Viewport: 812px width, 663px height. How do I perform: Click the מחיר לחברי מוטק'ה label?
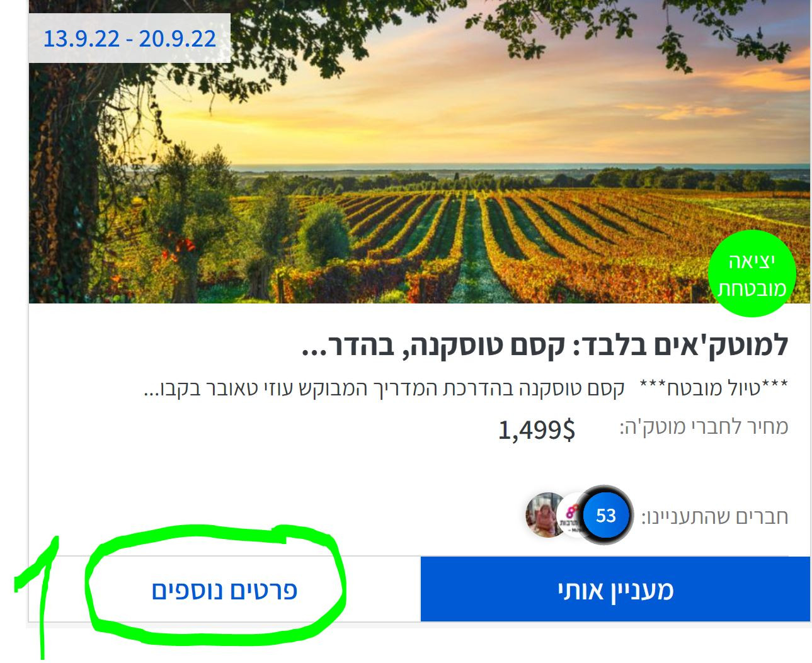pos(704,427)
